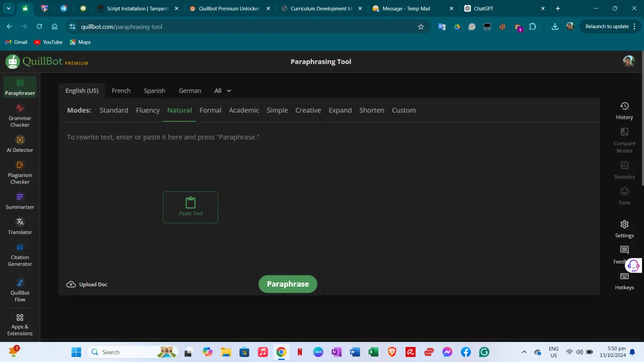This screenshot has height=362, width=644.
Task: Switch language to German
Action: (190, 90)
